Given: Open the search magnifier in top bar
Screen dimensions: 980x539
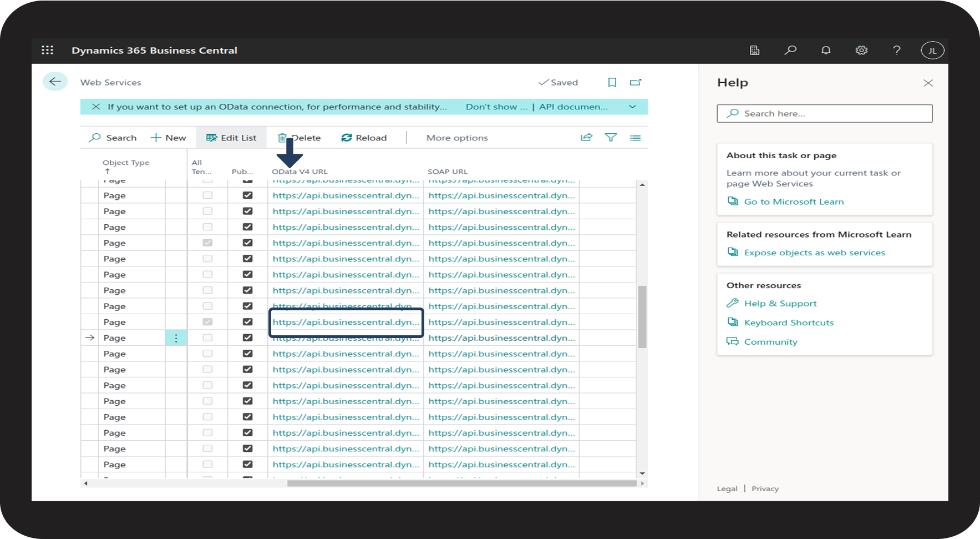Looking at the screenshot, I should point(790,50).
